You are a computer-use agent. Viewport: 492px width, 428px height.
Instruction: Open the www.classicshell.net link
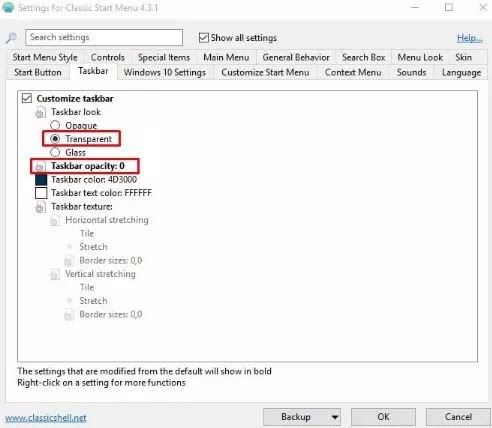click(x=46, y=418)
